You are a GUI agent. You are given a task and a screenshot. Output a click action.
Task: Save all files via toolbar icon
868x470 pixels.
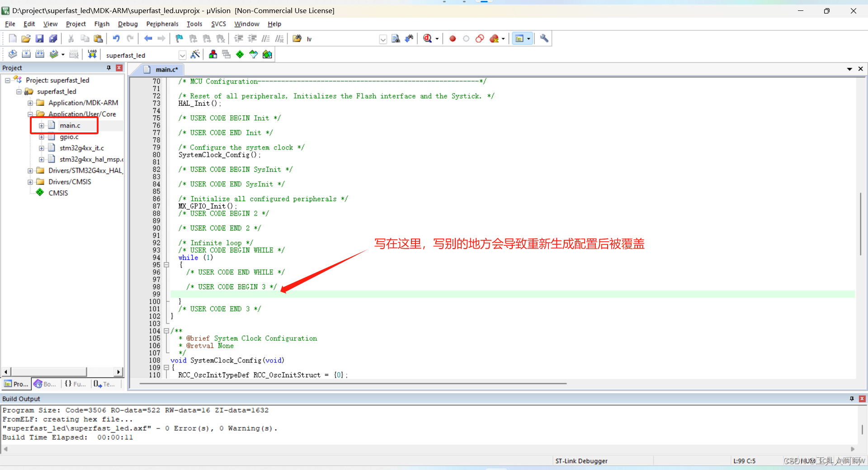53,39
